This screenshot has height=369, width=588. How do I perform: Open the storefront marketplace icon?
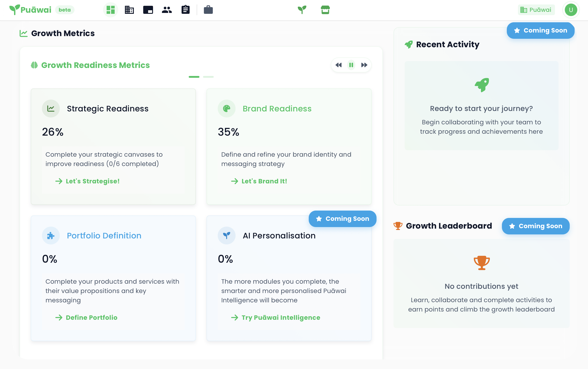tap(325, 10)
